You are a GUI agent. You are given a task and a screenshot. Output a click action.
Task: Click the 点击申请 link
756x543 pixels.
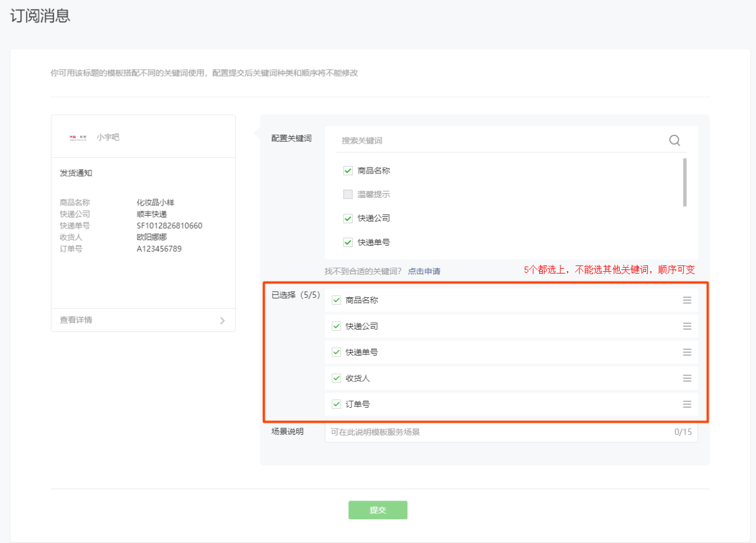[x=424, y=271]
